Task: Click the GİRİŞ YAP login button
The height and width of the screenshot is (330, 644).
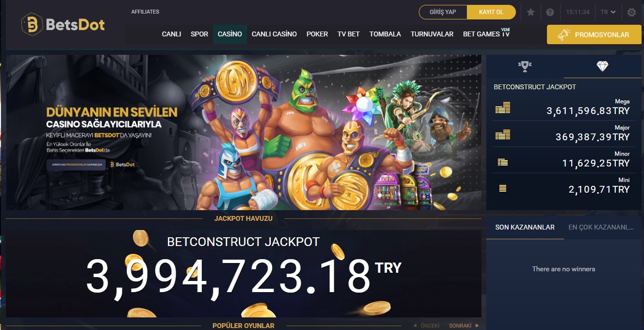Action: pos(443,12)
